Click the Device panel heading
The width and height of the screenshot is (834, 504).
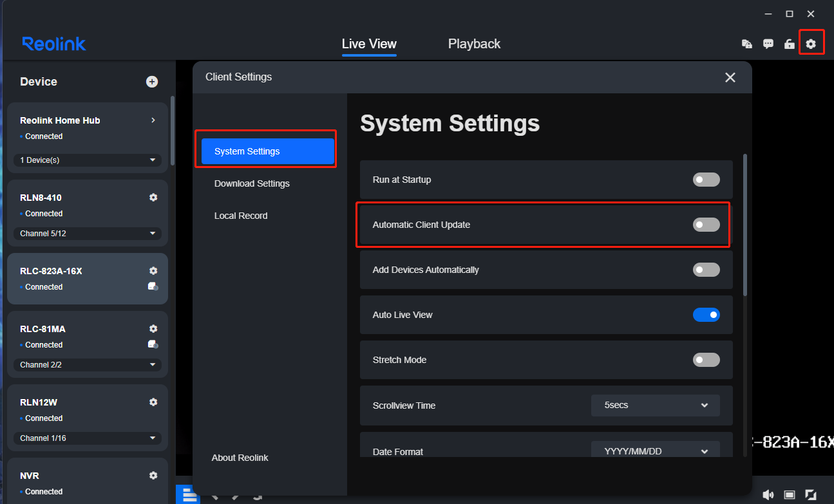[39, 82]
